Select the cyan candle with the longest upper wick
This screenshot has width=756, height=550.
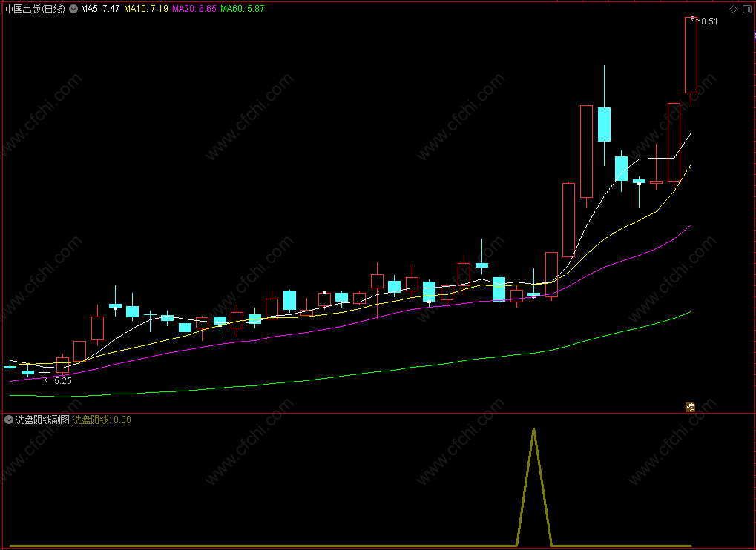tap(604, 125)
